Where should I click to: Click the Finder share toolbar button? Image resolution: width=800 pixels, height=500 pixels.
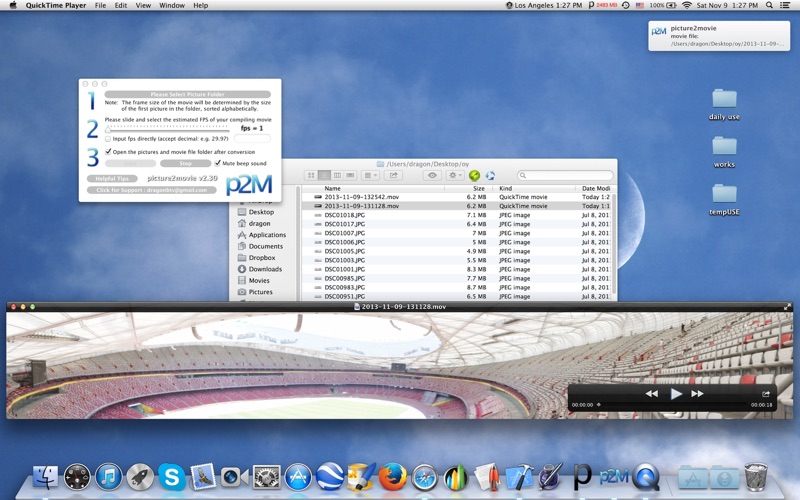click(393, 176)
